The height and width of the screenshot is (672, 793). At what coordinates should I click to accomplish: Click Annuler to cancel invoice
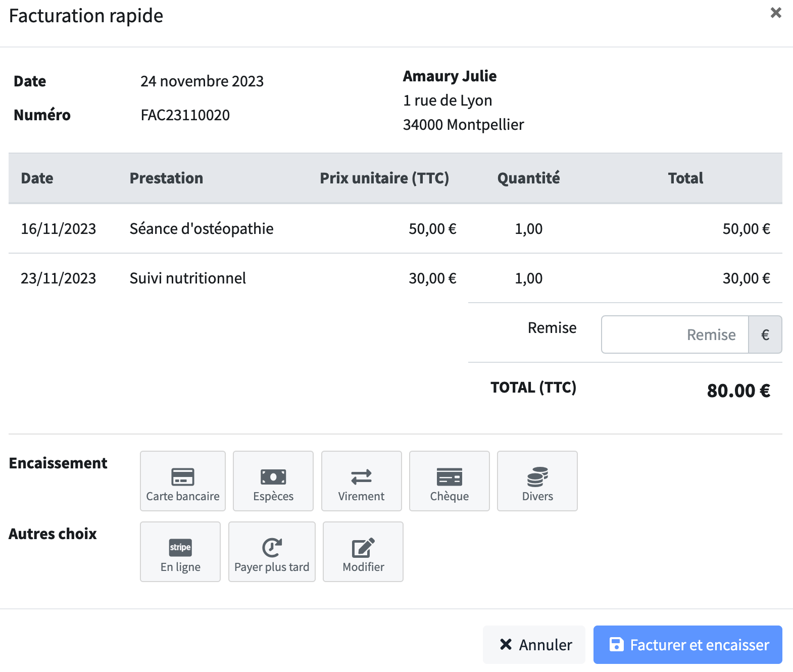point(534,645)
